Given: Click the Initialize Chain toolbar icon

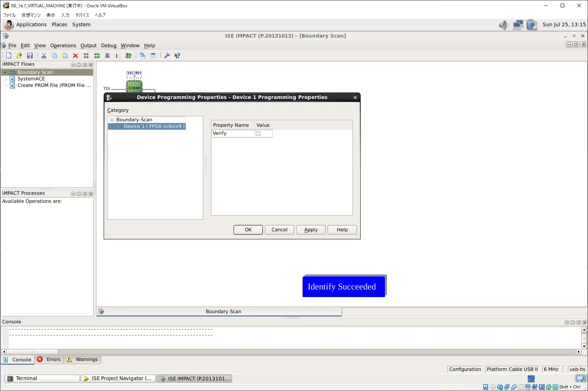Looking at the screenshot, I should pos(97,56).
